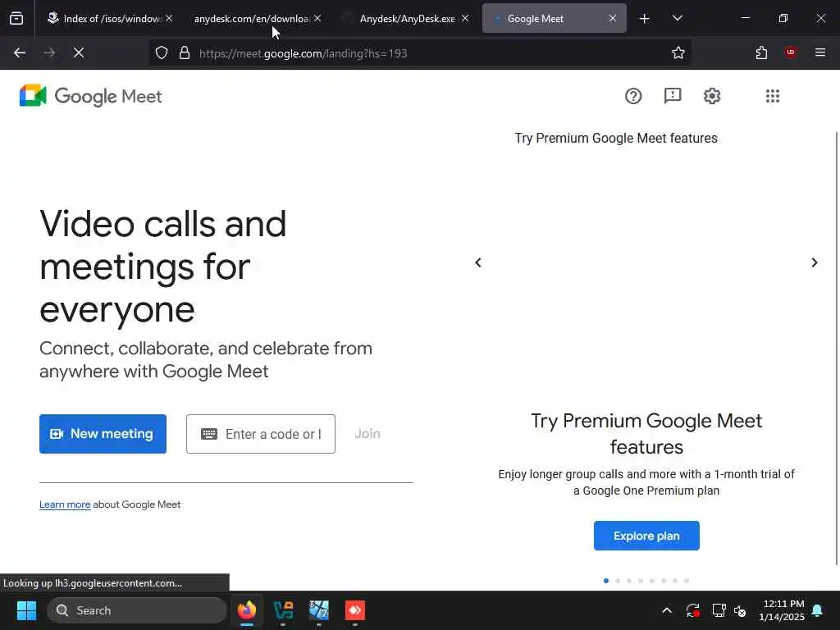
Task: Click the page vertical scrollbar
Action: click(837, 348)
